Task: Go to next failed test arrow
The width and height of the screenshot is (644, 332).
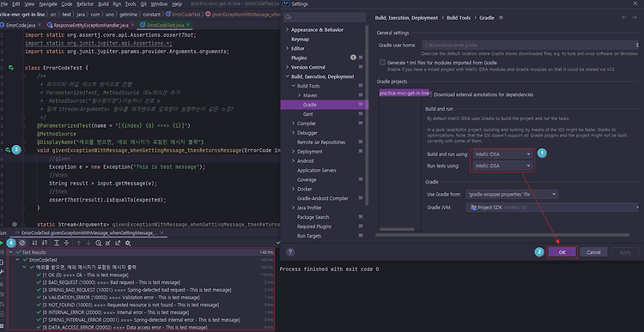Action: click(x=88, y=243)
